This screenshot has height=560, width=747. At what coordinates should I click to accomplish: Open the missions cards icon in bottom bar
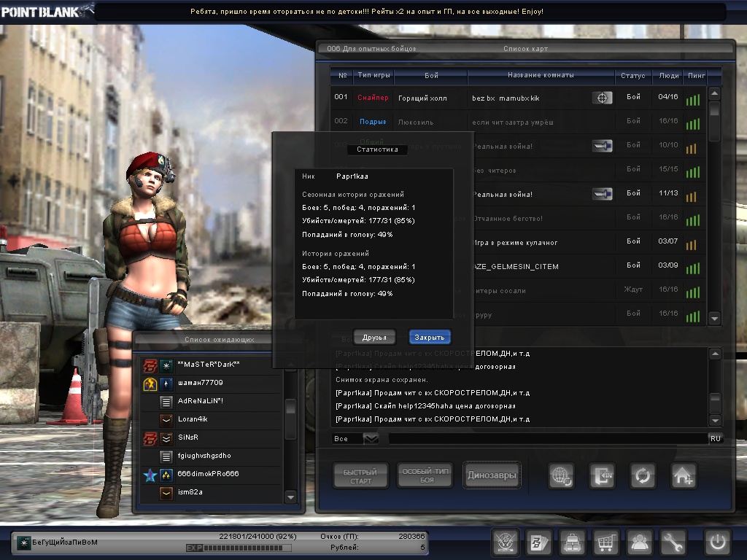539,542
